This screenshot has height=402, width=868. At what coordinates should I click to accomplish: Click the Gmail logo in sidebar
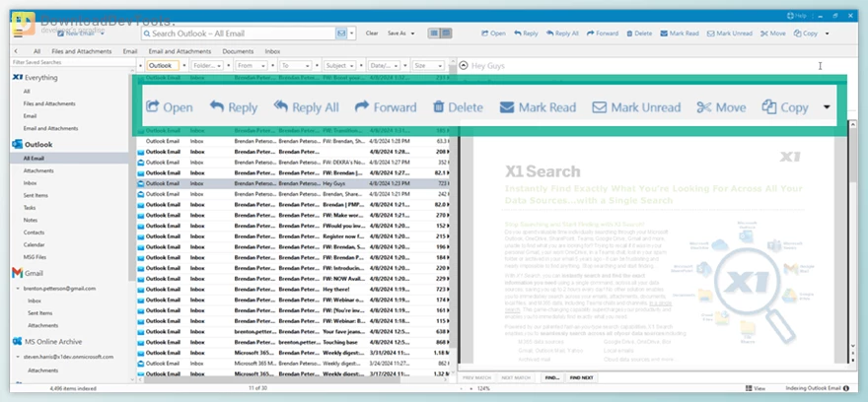[17, 273]
